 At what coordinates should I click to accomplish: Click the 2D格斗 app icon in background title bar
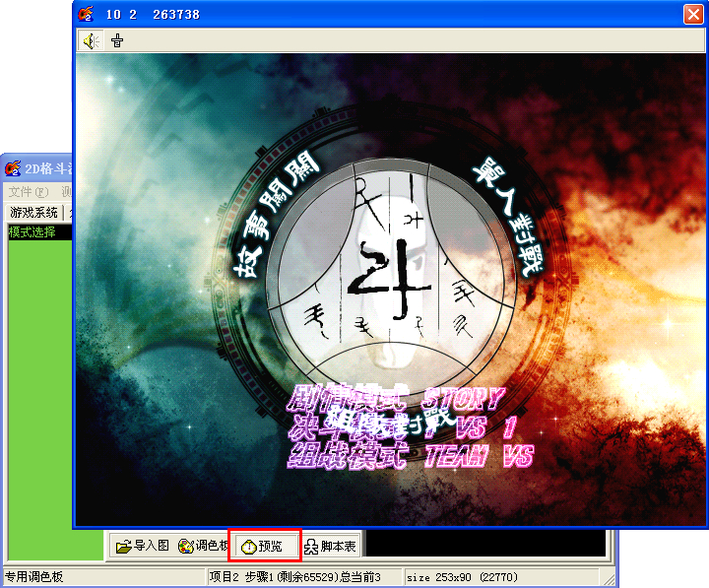[x=13, y=168]
